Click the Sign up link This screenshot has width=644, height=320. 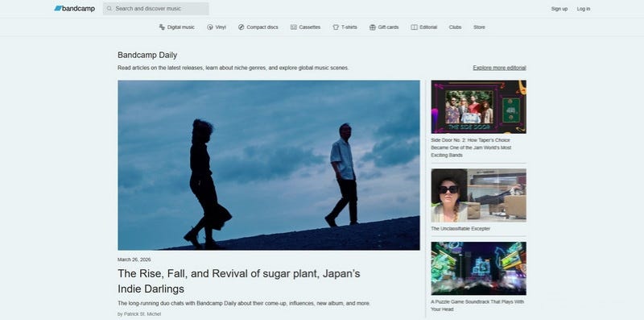(x=559, y=9)
